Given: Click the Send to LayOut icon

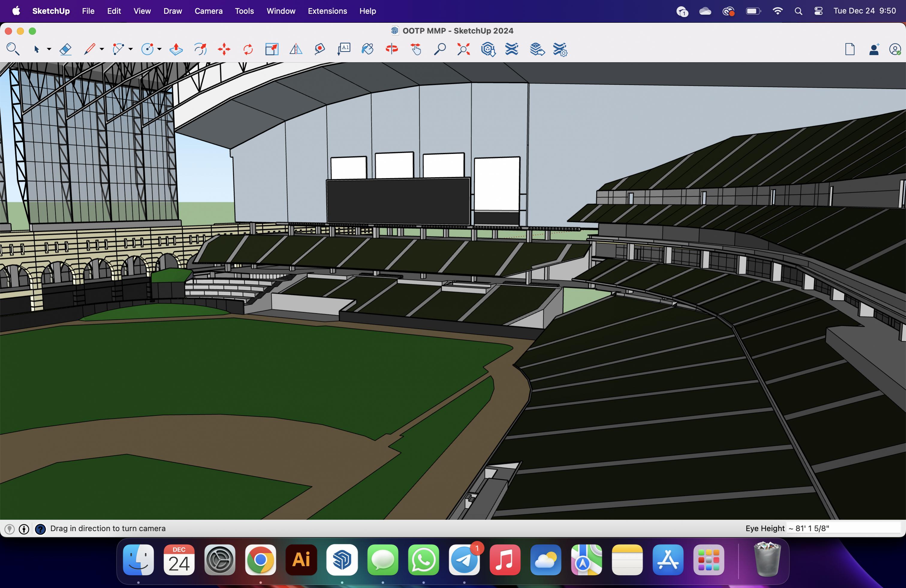Looking at the screenshot, I should 537,49.
